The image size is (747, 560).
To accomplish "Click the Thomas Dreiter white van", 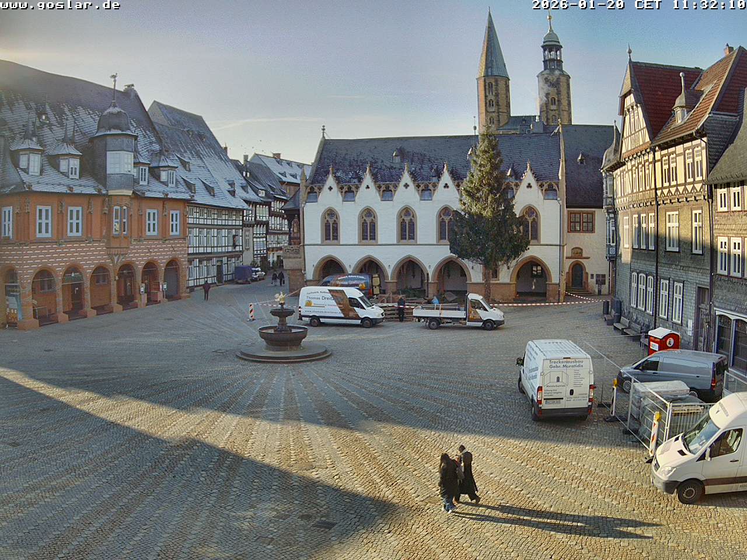I will (340, 306).
